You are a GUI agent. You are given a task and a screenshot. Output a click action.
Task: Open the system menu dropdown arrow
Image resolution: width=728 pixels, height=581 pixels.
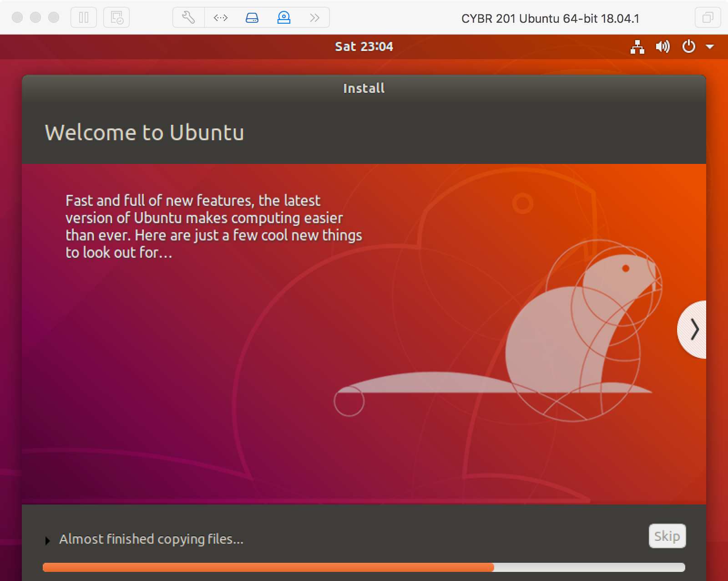pyautogui.click(x=710, y=46)
